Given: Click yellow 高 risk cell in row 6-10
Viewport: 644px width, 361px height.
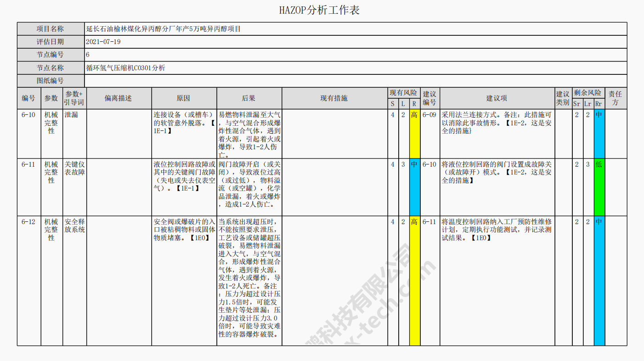Looking at the screenshot, I should [415, 134].
